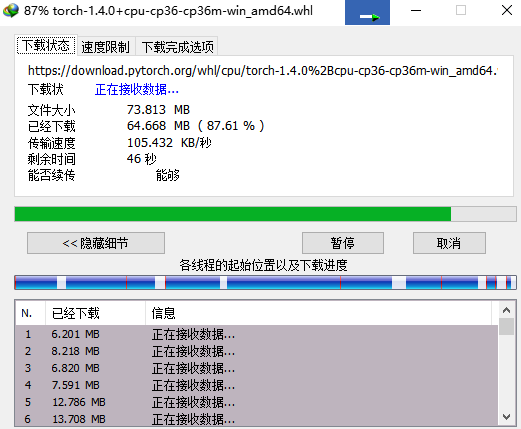Click the resume capability value 能够

(168, 175)
